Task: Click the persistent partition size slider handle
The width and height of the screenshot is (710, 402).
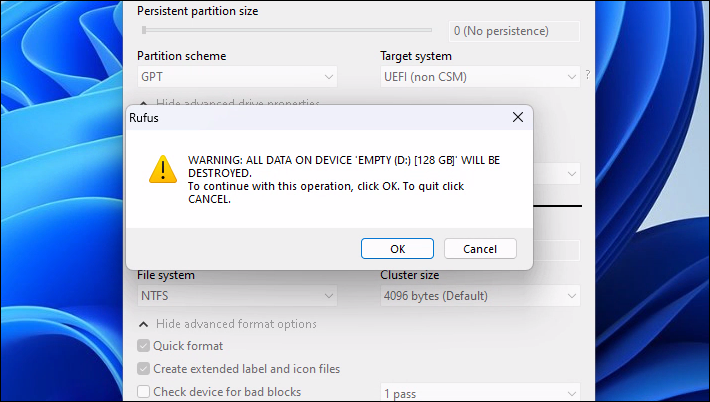Action: click(144, 30)
